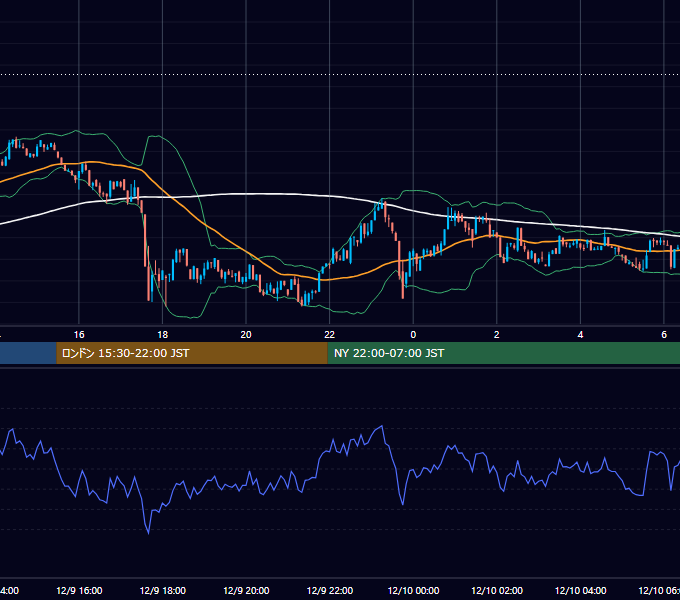
Task: Select hour label 20 on price chart axis
Action: click(246, 335)
